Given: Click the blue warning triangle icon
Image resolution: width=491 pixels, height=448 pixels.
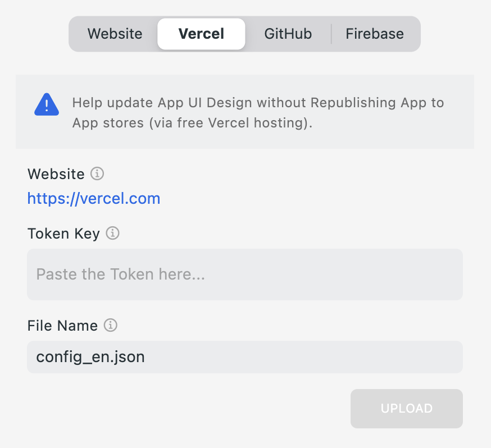Looking at the screenshot, I should click(x=47, y=104).
